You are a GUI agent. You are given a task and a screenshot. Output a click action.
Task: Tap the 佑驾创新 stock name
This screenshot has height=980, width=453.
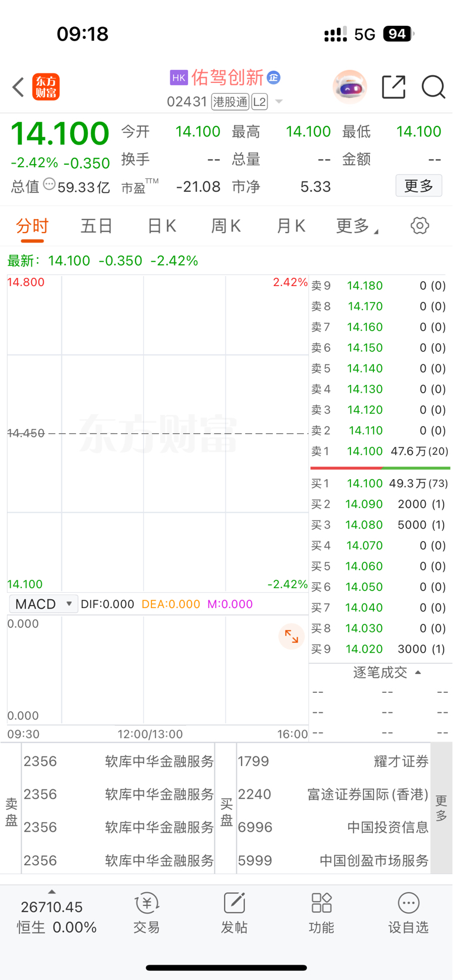tap(227, 77)
